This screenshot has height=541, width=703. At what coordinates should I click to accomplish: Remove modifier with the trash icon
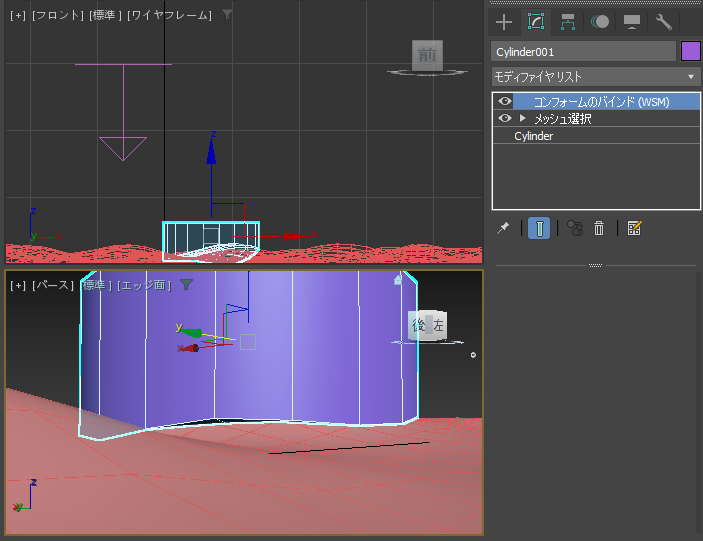click(599, 228)
